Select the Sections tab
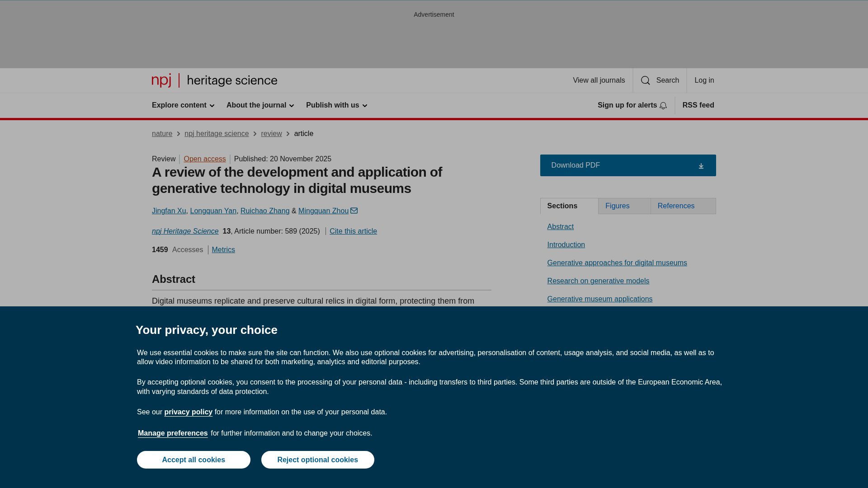Image resolution: width=868 pixels, height=488 pixels. coord(569,206)
